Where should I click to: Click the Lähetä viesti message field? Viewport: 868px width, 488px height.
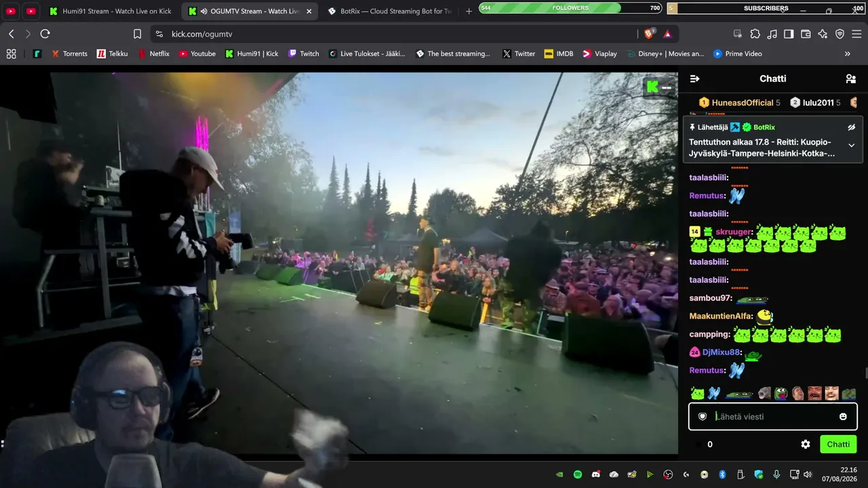pyautogui.click(x=773, y=417)
